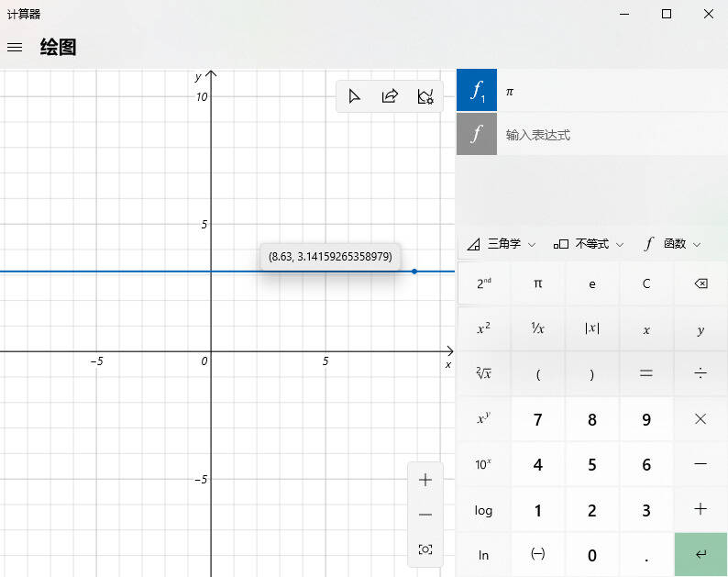Close the 计算器 window
The image size is (728, 577).
709,14
